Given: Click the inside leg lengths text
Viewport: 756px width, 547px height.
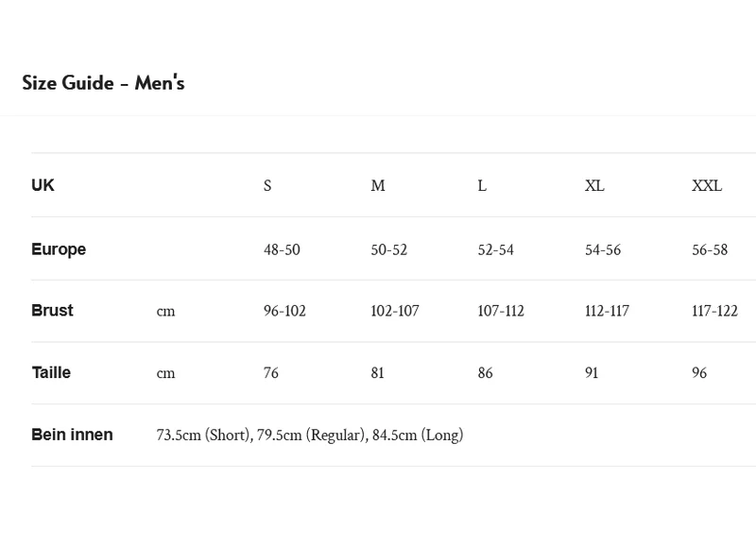Looking at the screenshot, I should (310, 436).
